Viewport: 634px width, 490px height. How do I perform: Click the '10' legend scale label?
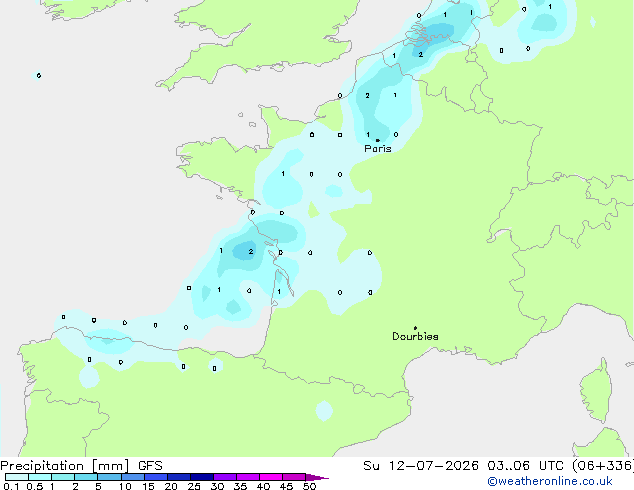125,486
